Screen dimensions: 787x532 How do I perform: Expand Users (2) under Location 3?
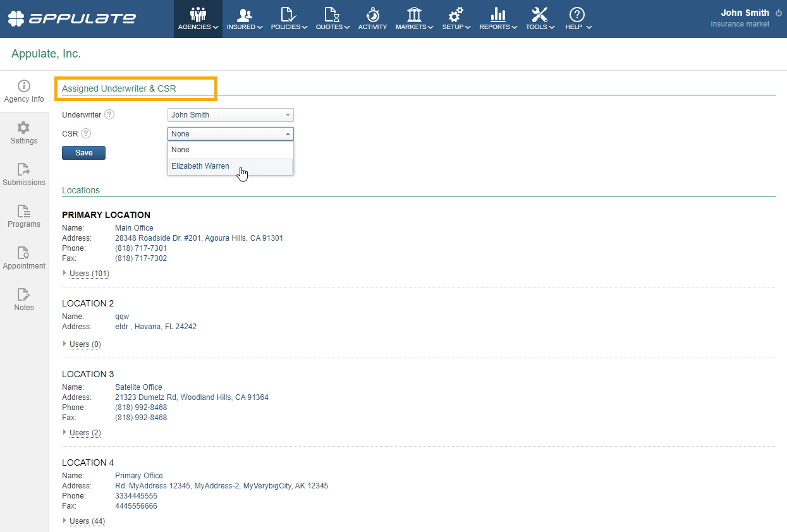(85, 433)
